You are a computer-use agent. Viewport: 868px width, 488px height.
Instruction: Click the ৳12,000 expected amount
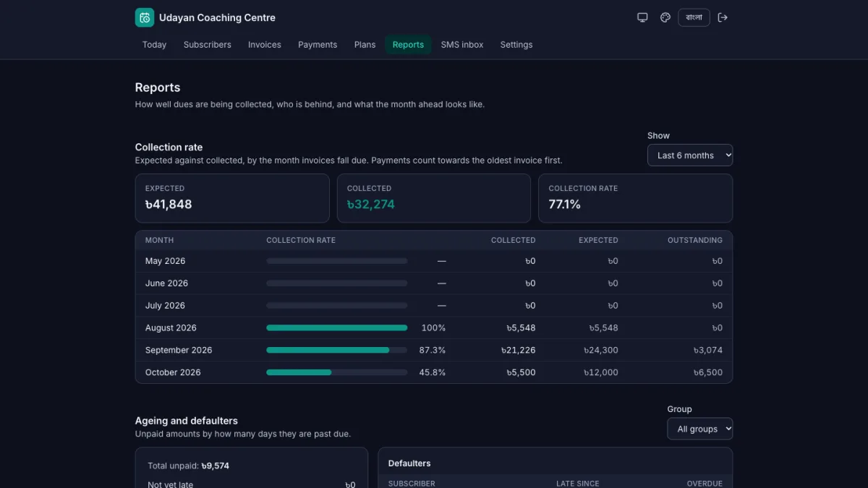point(601,373)
